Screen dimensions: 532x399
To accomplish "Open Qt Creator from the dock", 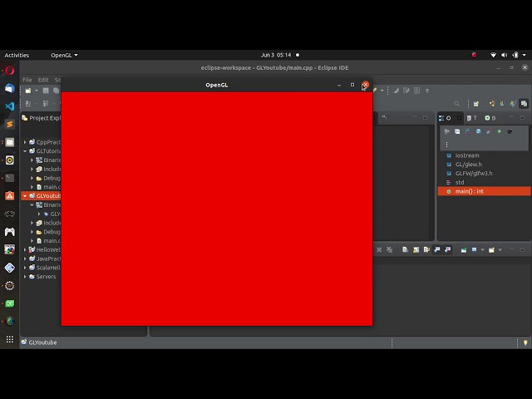I will pos(9,303).
